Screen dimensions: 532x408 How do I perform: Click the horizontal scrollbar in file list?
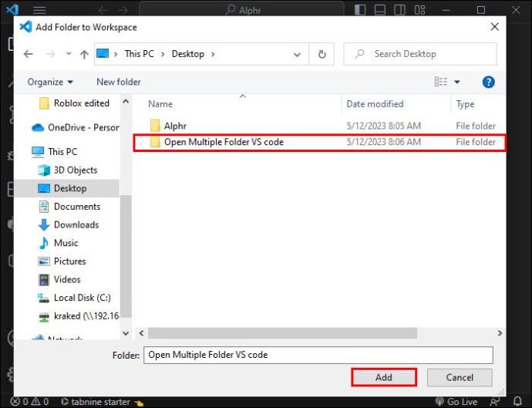pos(282,333)
